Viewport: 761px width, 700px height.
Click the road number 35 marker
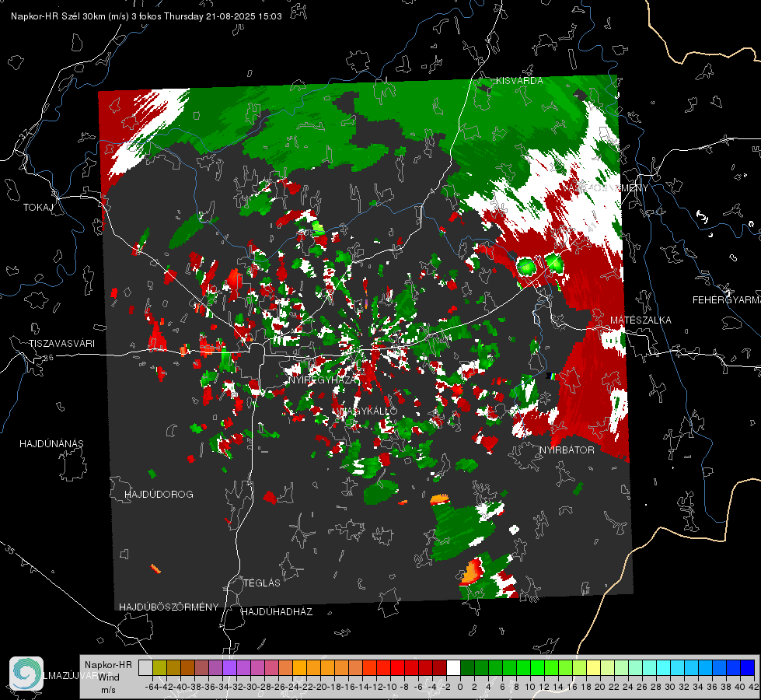9,549
